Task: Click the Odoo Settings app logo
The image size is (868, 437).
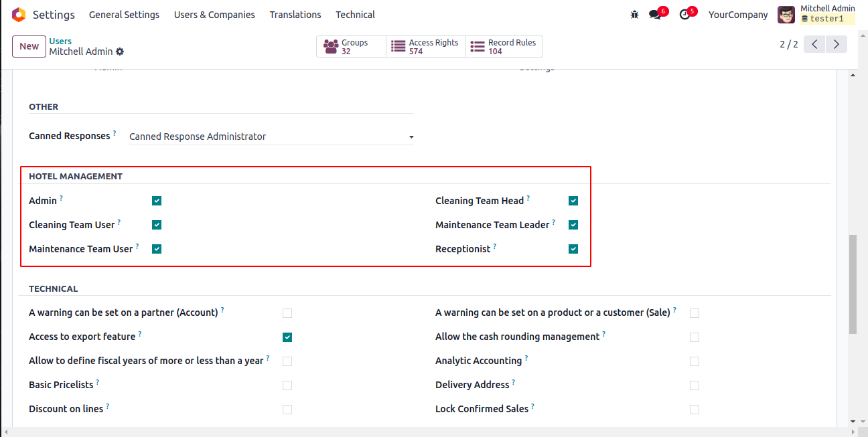Action: (19, 15)
